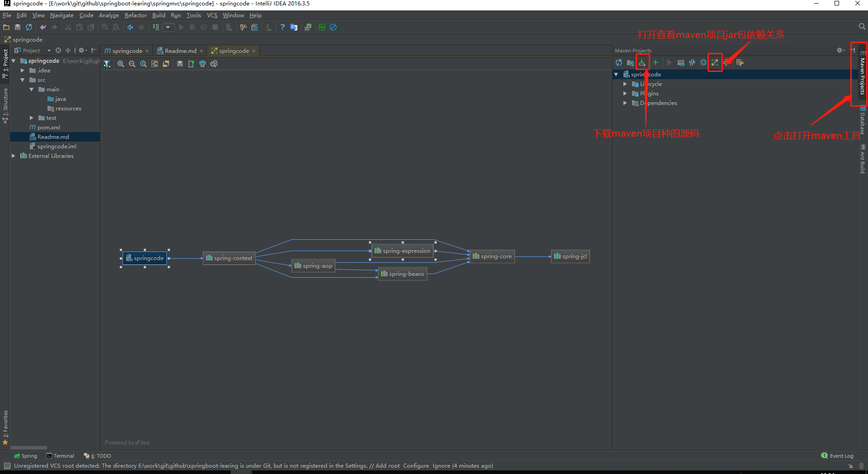Click the Synchronize icon in main toolbar
The width and height of the screenshot is (868, 474).
click(29, 27)
